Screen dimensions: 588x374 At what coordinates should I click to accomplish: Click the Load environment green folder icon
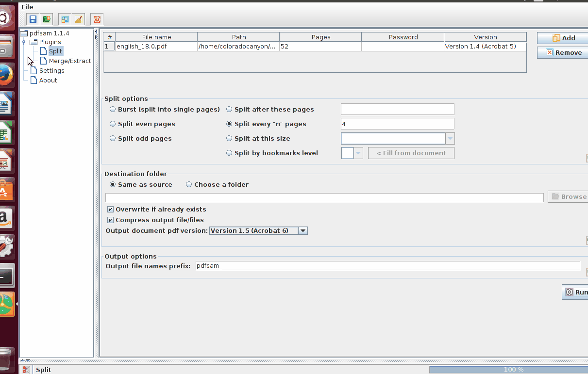[47, 19]
